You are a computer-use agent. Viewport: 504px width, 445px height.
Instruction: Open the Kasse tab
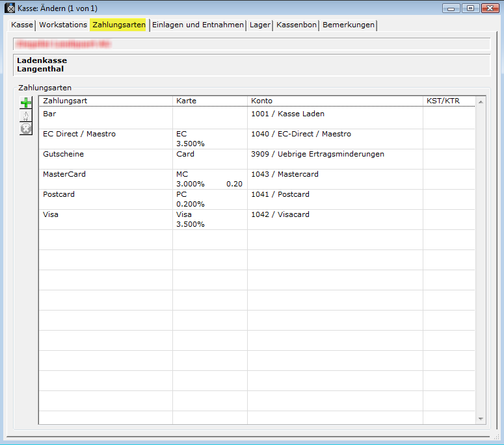click(x=22, y=25)
